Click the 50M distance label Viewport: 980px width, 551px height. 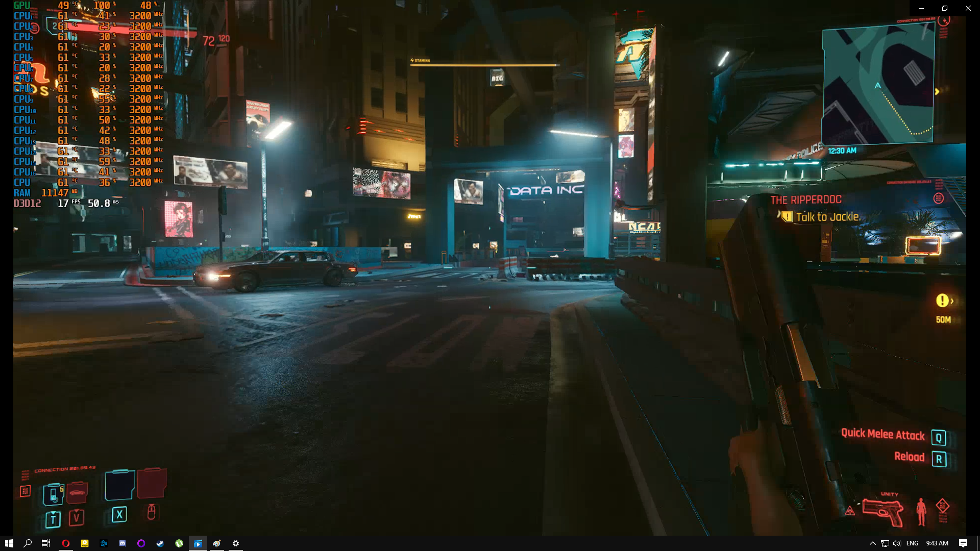pos(943,320)
